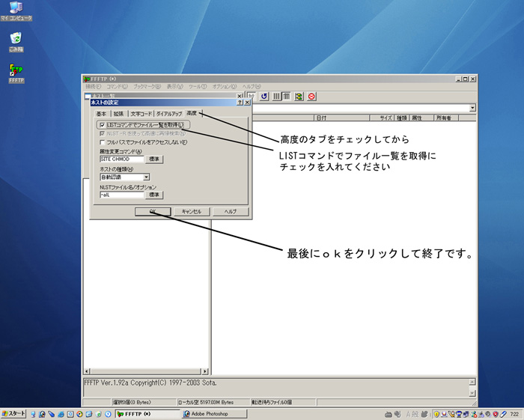Click the スタート button

click(x=13, y=414)
